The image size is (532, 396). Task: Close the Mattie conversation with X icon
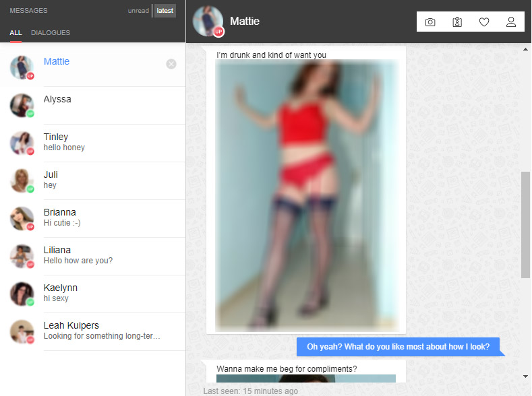171,64
